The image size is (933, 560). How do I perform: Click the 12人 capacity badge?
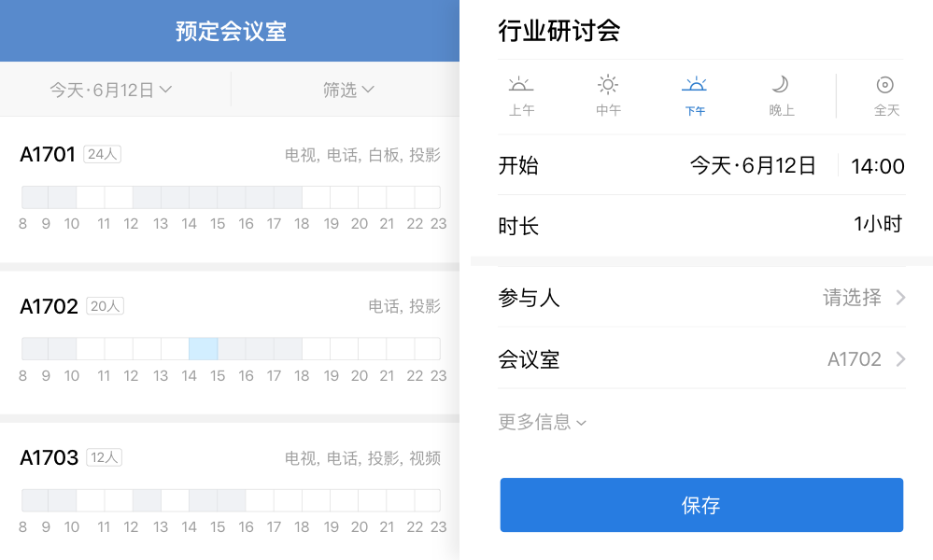[x=104, y=457]
